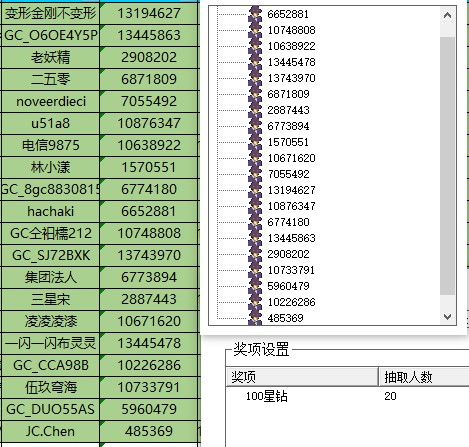
Task: Click spreadsheet cell 伍玖弯海
Action: [x=51, y=387]
